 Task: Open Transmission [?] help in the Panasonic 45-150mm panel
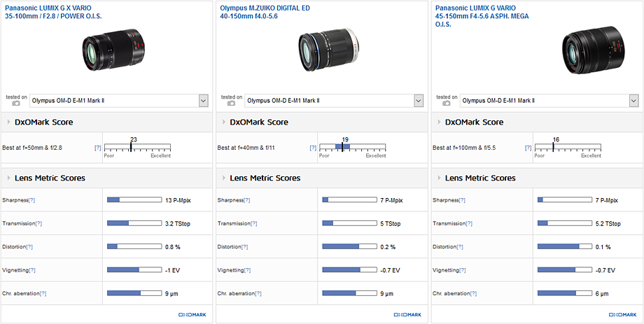pos(469,223)
